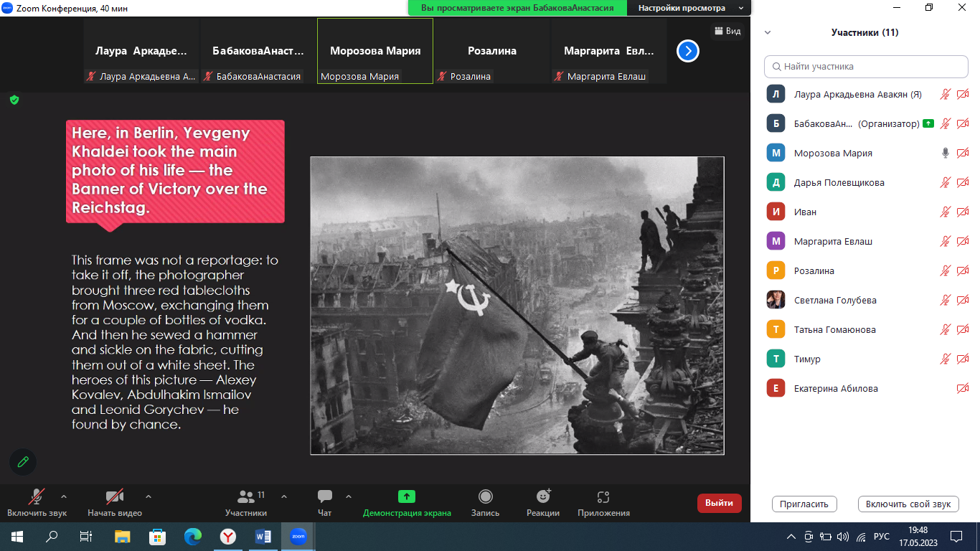Show hidden tray icons arrow
The image size is (980, 551).
(791, 537)
